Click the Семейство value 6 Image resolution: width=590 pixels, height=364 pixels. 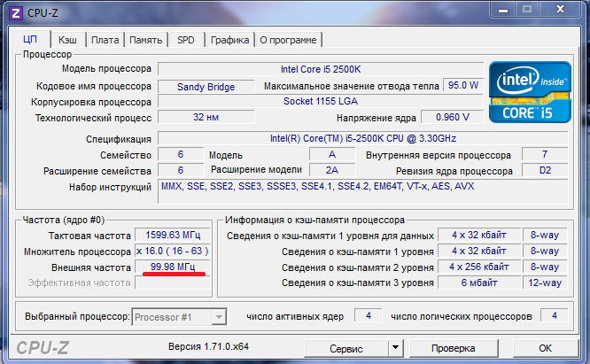pos(181,154)
